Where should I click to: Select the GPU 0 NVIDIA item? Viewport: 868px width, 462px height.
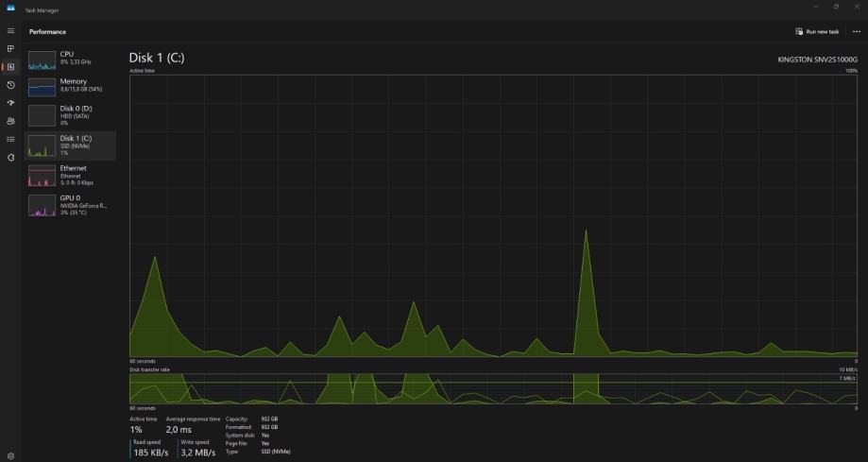(x=70, y=205)
